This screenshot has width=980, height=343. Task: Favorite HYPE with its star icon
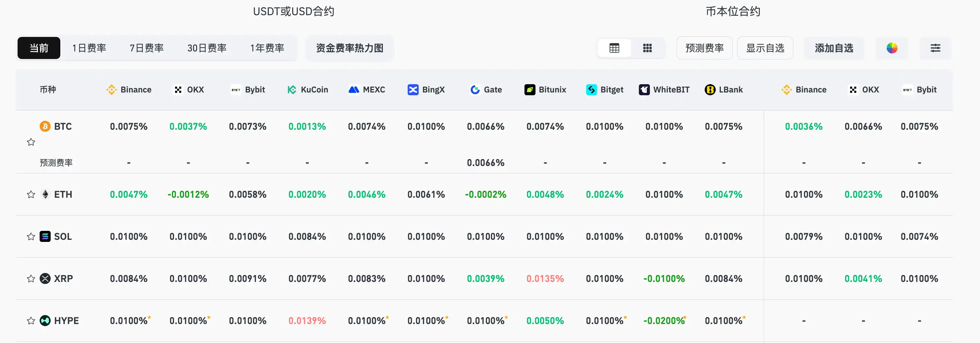click(x=31, y=321)
